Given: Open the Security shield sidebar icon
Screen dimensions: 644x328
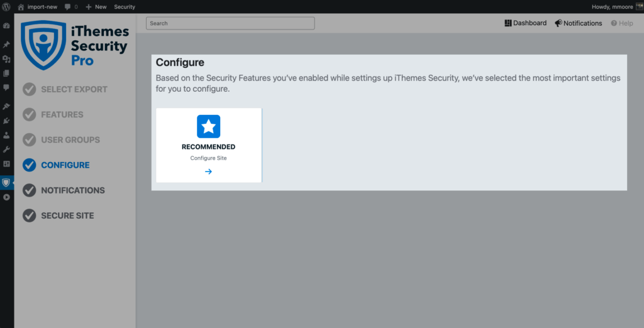Looking at the screenshot, I should tap(6, 183).
